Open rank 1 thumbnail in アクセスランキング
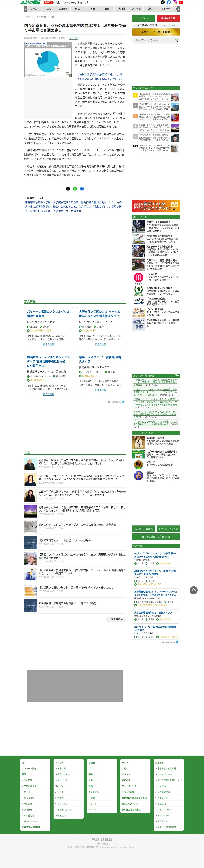 click(x=175, y=97)
